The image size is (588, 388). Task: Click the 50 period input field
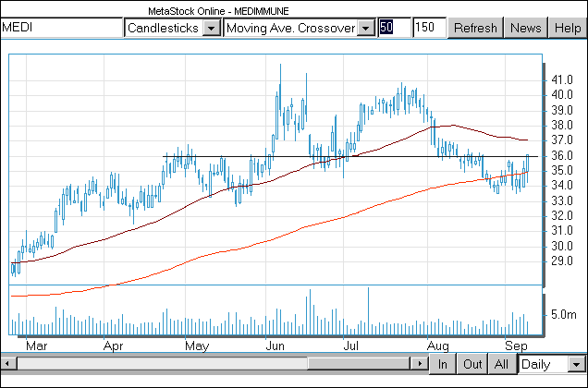click(394, 28)
